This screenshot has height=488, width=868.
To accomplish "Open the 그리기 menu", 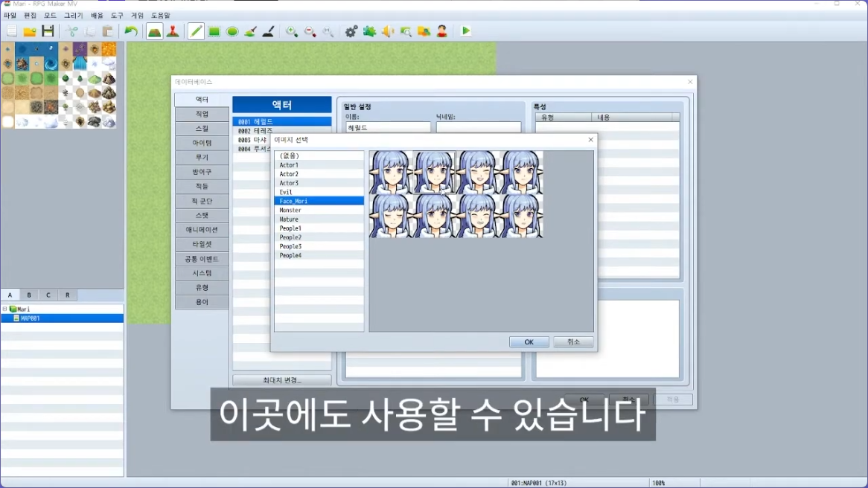I will click(73, 16).
